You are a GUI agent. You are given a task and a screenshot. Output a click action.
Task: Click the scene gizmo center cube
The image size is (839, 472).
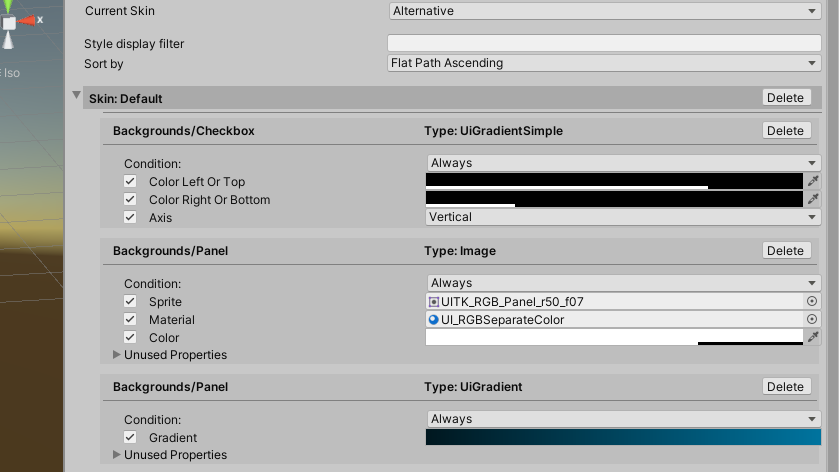9,22
